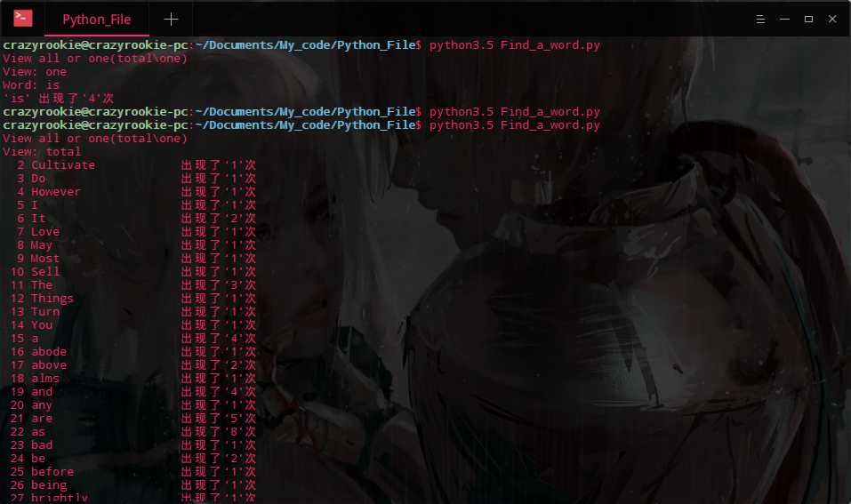Click the word 'and' in row 19
Image resolution: width=851 pixels, height=504 pixels.
pyautogui.click(x=42, y=392)
